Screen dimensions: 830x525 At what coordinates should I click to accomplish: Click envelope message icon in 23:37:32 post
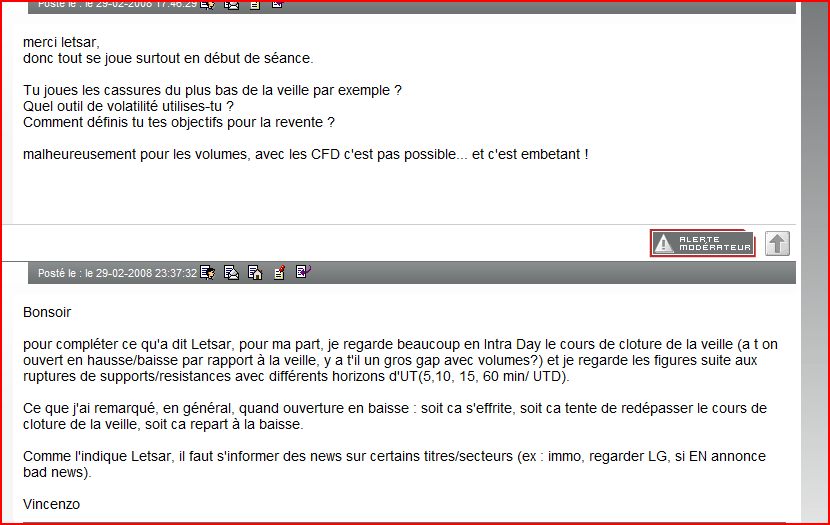231,272
